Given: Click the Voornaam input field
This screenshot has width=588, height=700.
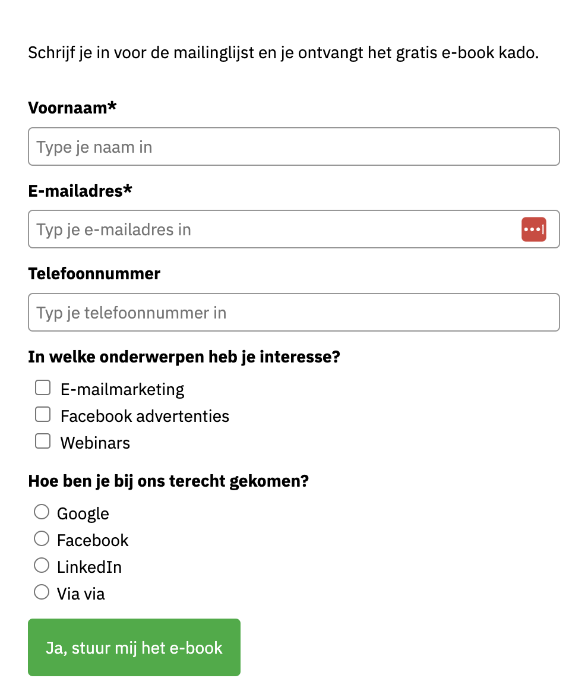Looking at the screenshot, I should (294, 146).
